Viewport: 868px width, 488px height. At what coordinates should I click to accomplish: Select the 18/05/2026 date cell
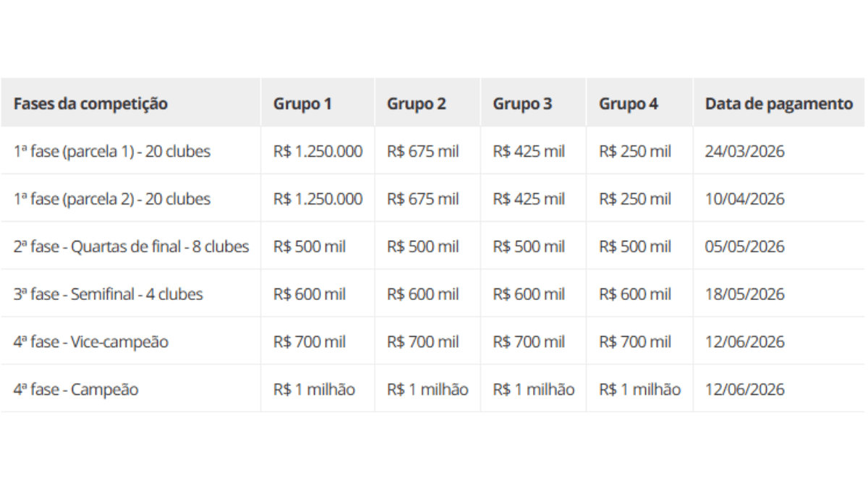pos(744,294)
